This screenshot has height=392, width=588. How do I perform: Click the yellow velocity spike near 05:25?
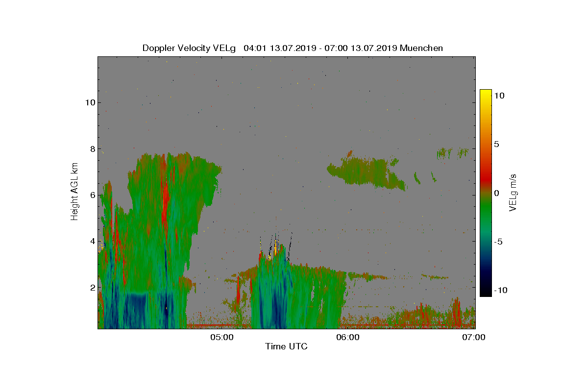276,247
